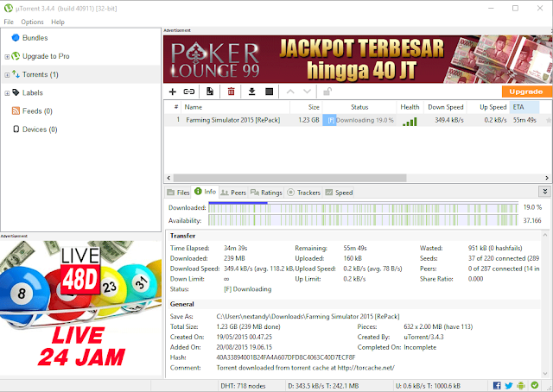Image resolution: width=553 pixels, height=392 pixels.
Task: Click the D: 343.5 kB/s download status entry
Action: pos(323,386)
